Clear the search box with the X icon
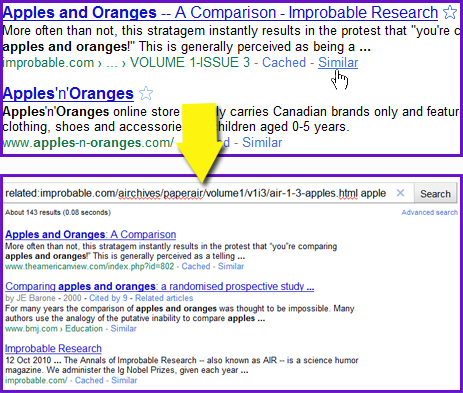 tap(400, 193)
